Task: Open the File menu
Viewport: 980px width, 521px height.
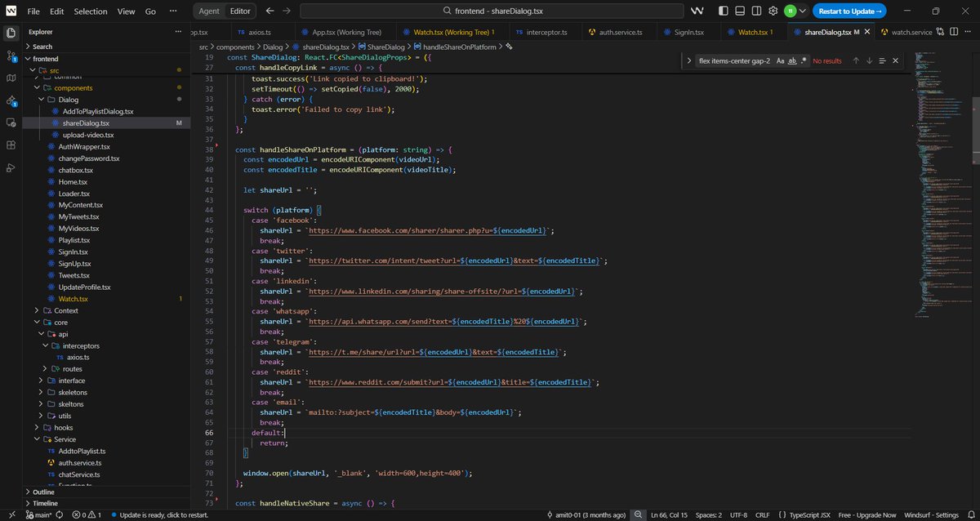Action: tap(33, 11)
